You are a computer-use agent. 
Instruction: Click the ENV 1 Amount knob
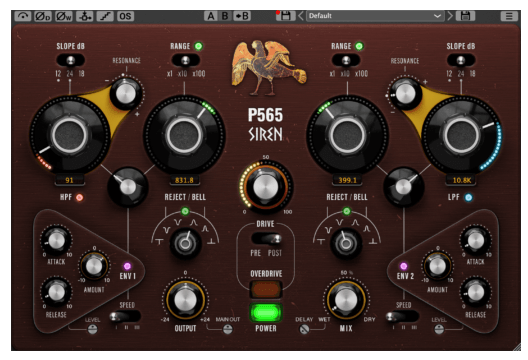tap(94, 266)
